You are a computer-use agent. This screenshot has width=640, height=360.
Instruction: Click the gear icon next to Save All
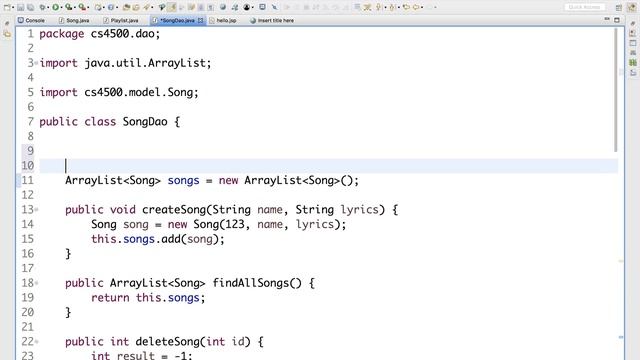pyautogui.click(x=42, y=7)
